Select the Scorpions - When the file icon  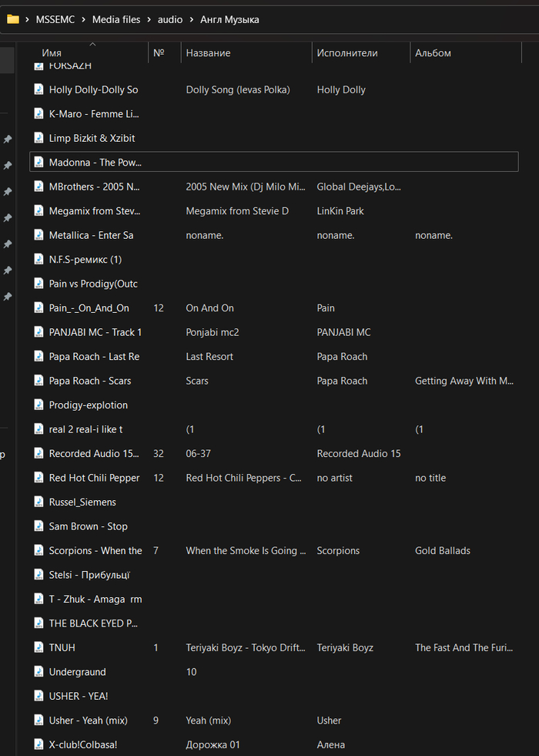click(39, 550)
